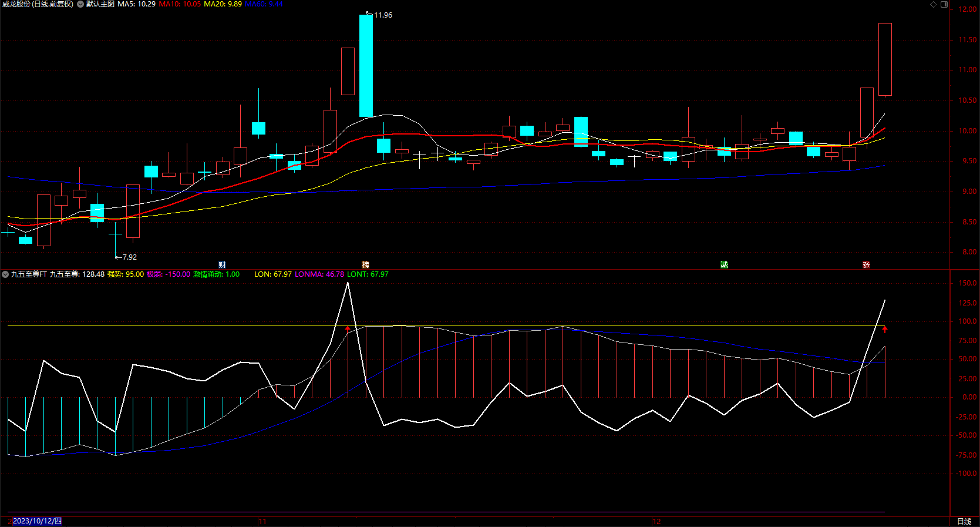Open the 默认主图 indicator dropdown arrow
Screen dimensions: 980x527
pyautogui.click(x=80, y=4)
